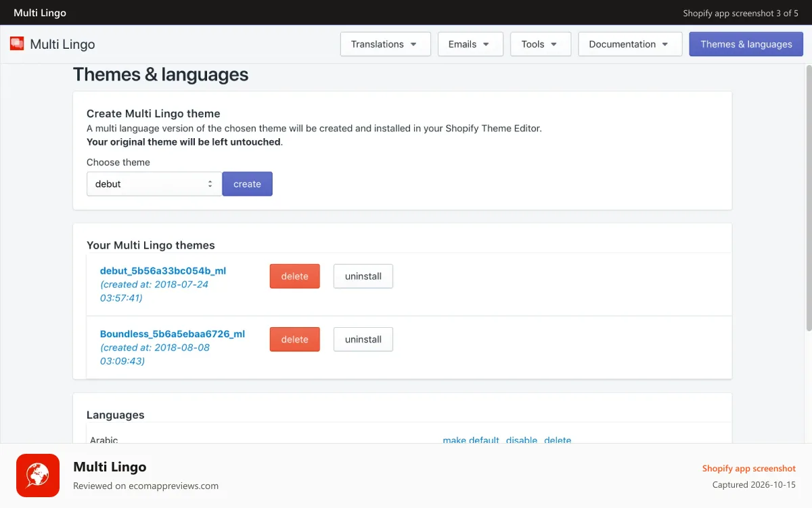
Task: Click created at 2018-08-08 timestamp text
Action: (155, 354)
